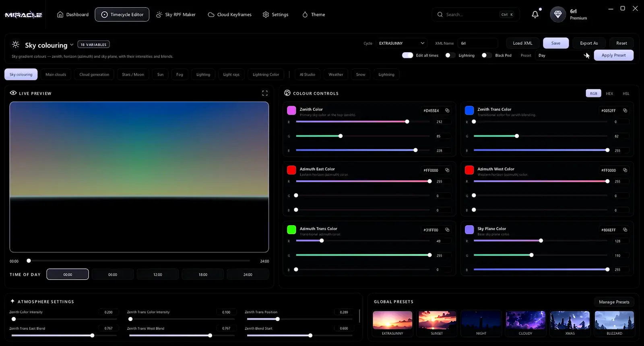Screen dimensions: 644x346
Task: Select the 18:00 time of day
Action: pos(203,274)
